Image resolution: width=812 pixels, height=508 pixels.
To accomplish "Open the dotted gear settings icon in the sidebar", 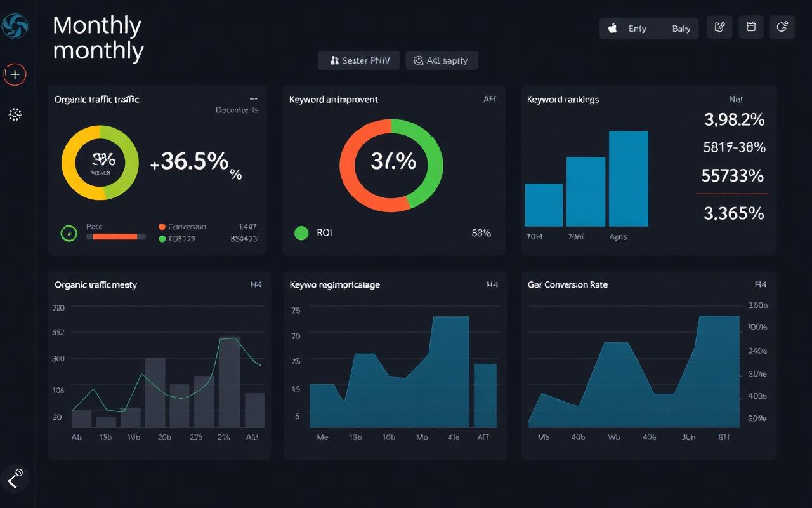I will (x=15, y=114).
